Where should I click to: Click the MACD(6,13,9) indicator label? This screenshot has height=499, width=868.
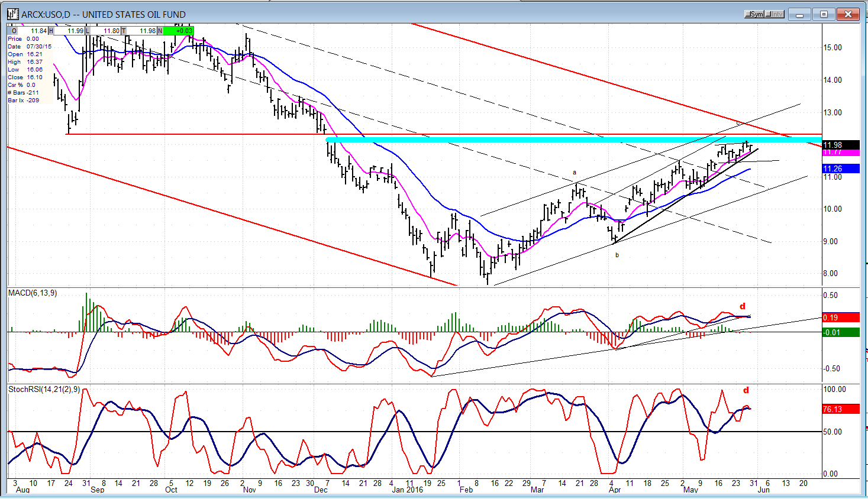[33, 293]
